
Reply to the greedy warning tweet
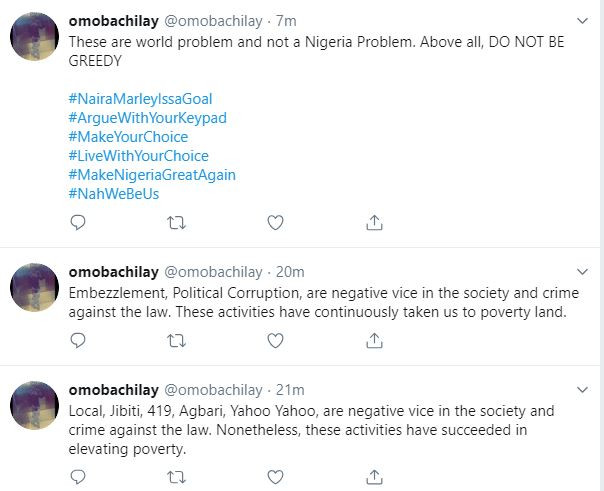[78, 223]
